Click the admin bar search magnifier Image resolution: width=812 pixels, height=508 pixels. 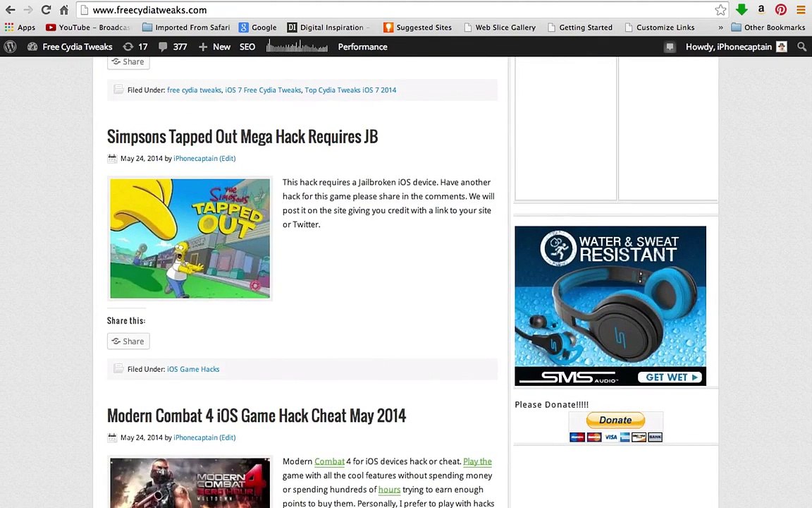coord(801,47)
